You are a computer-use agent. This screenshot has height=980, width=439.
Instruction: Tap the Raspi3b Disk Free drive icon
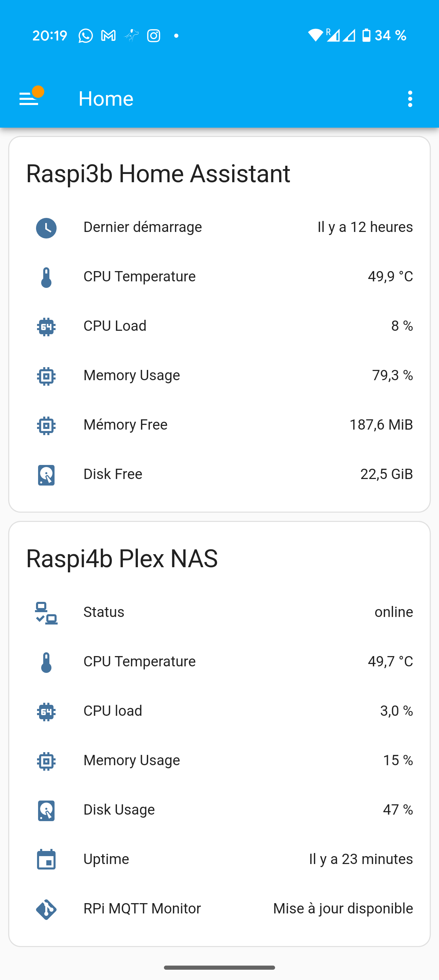click(46, 475)
